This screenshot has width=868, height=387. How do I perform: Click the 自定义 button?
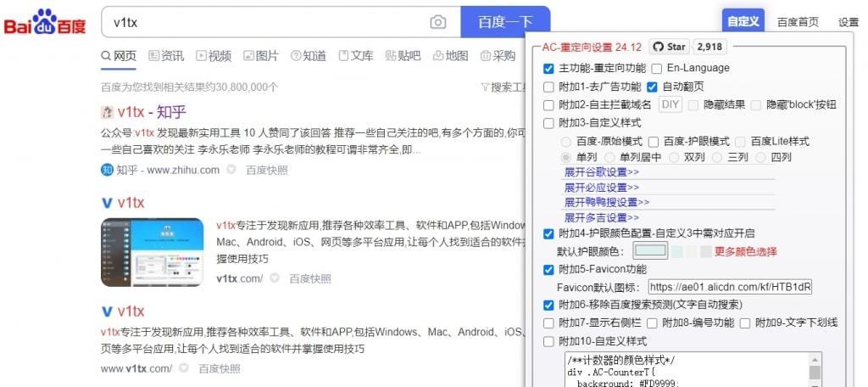pos(743,21)
